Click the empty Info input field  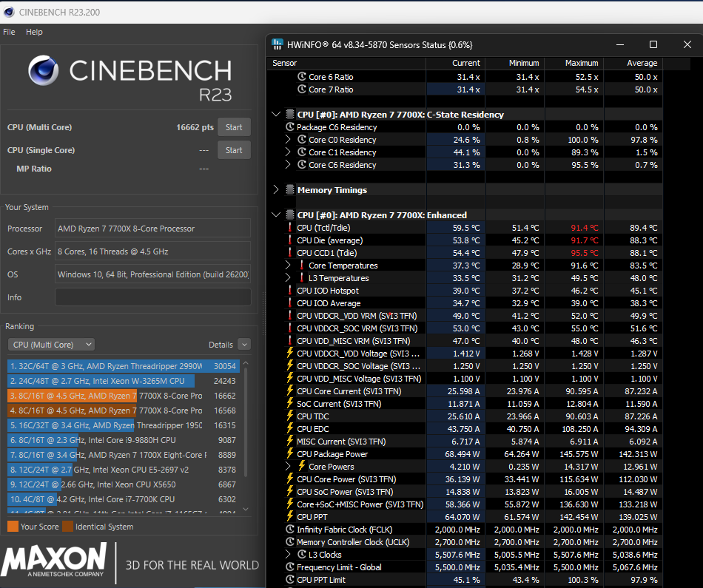pos(152,297)
